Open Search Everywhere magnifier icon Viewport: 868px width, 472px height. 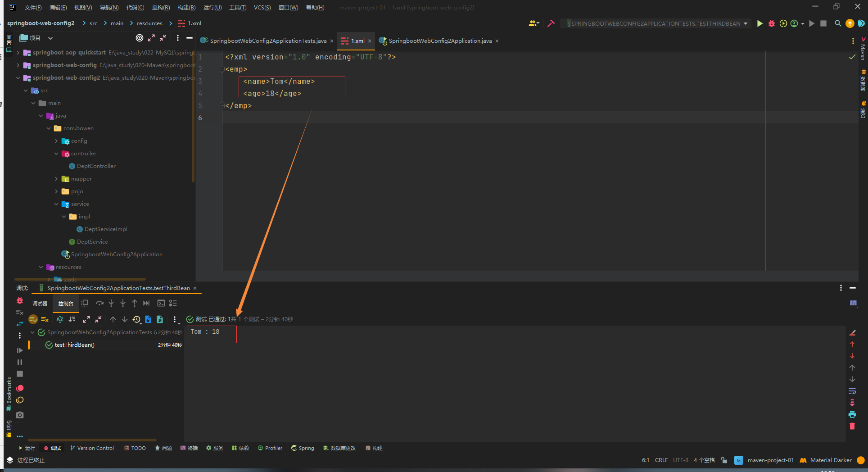click(x=838, y=23)
